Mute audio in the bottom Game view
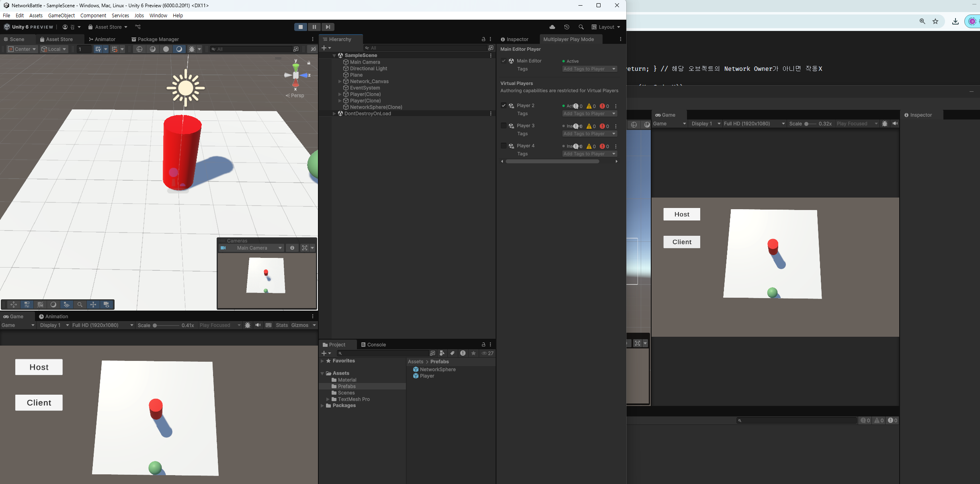 [x=258, y=325]
